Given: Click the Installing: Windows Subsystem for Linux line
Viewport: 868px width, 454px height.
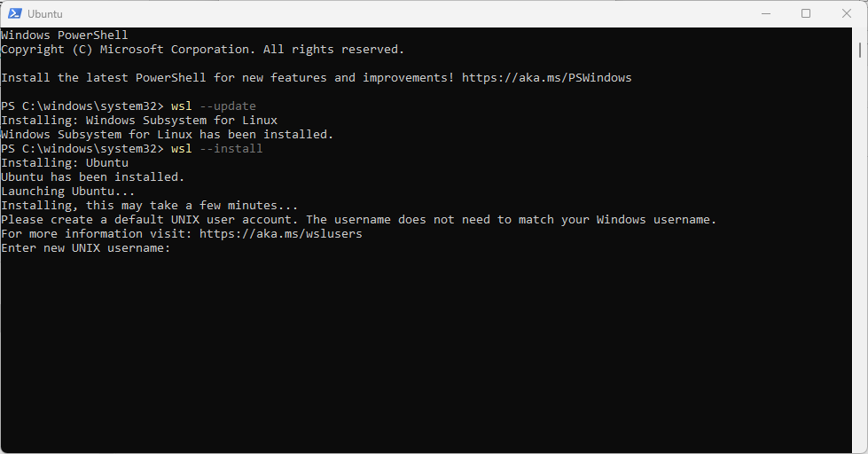Looking at the screenshot, I should [139, 120].
